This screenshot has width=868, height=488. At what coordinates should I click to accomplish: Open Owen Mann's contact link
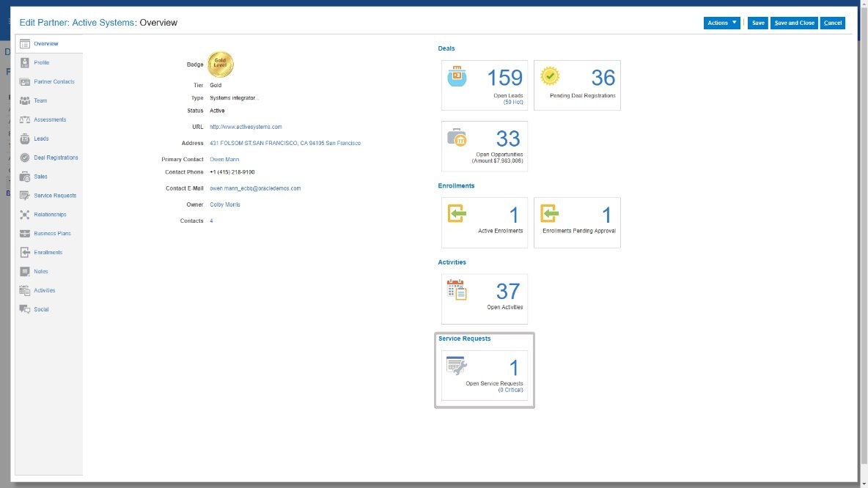click(224, 159)
